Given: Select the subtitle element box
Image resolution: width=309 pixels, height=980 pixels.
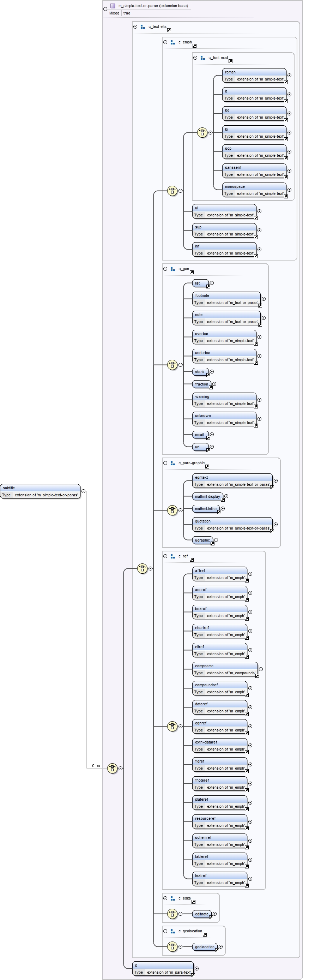Looking at the screenshot, I should pos(40,491).
